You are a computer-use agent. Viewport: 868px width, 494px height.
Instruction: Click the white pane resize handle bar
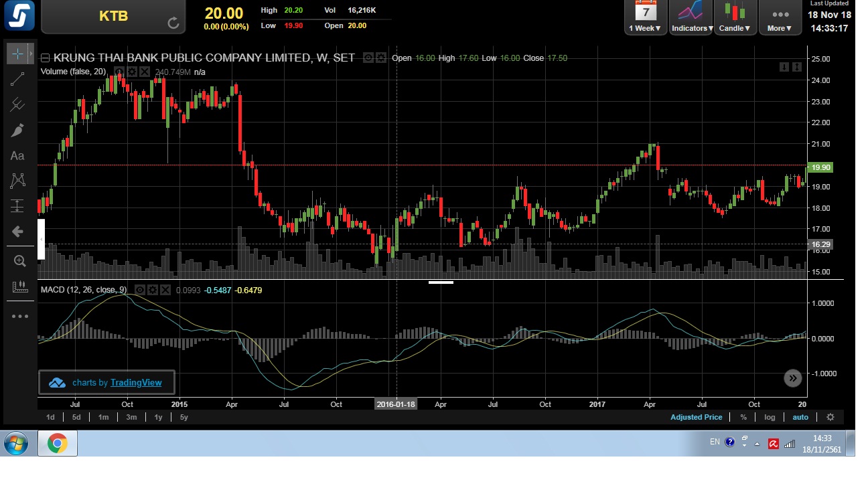pos(441,282)
